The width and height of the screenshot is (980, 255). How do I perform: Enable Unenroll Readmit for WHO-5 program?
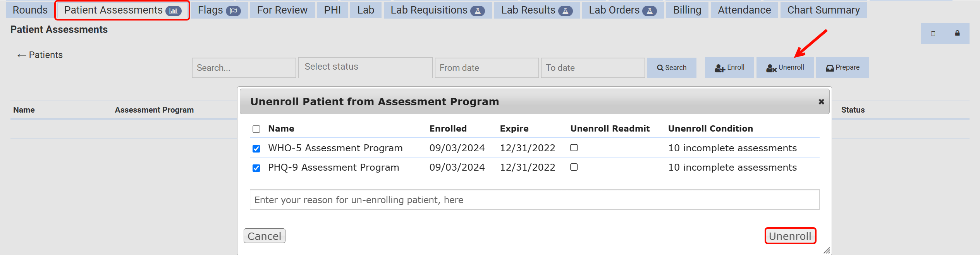coord(574,148)
